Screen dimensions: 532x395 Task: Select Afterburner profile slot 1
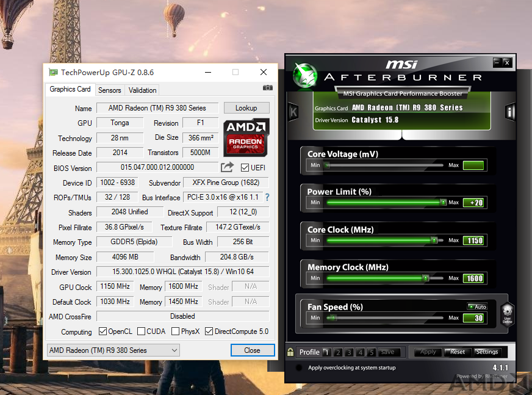327,352
